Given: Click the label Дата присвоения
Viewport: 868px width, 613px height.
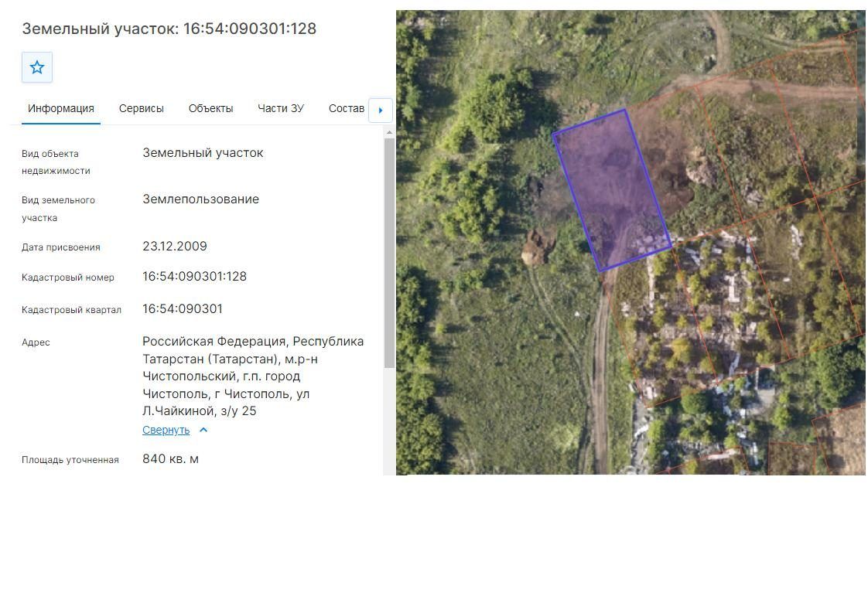Looking at the screenshot, I should point(61,247).
